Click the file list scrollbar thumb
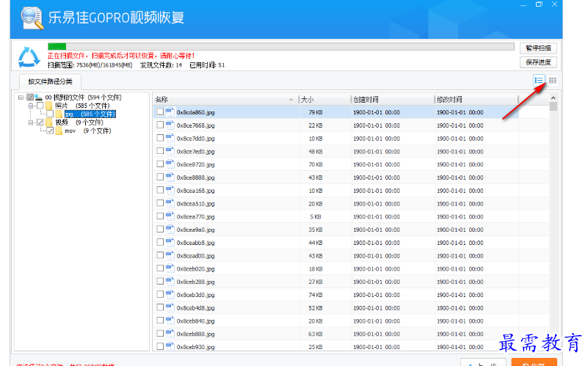588x366 pixels. tap(553, 106)
